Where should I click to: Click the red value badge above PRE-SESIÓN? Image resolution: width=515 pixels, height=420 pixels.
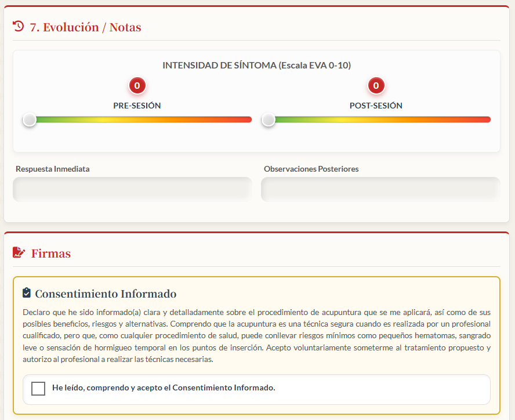(137, 85)
